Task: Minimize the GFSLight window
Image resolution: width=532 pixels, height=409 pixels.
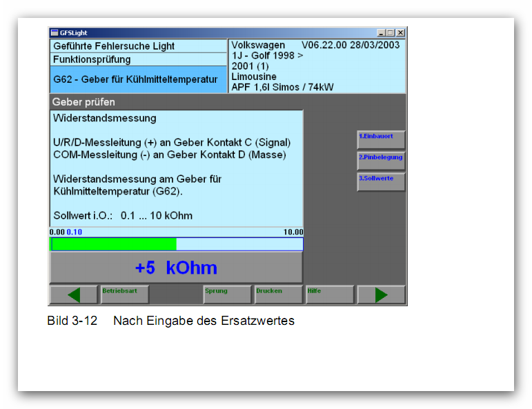Action: [x=381, y=33]
